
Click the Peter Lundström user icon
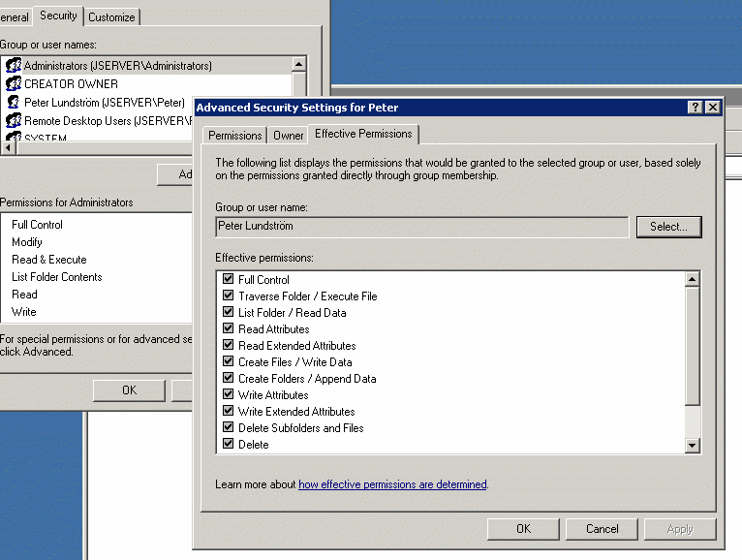click(x=14, y=103)
